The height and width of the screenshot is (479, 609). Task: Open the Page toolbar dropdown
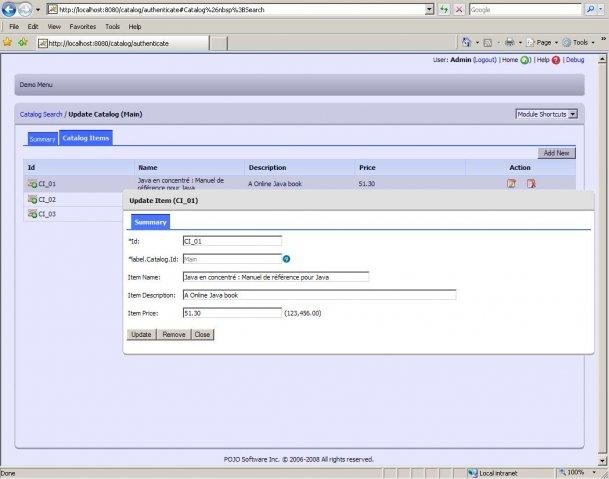tap(542, 42)
